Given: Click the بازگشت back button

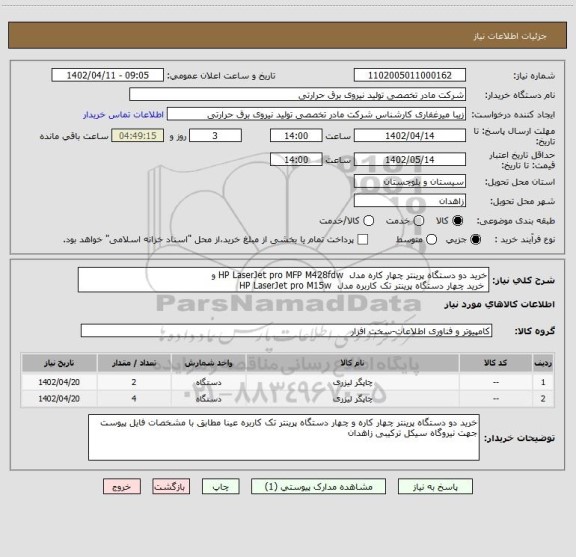Looking at the screenshot, I should tap(171, 487).
